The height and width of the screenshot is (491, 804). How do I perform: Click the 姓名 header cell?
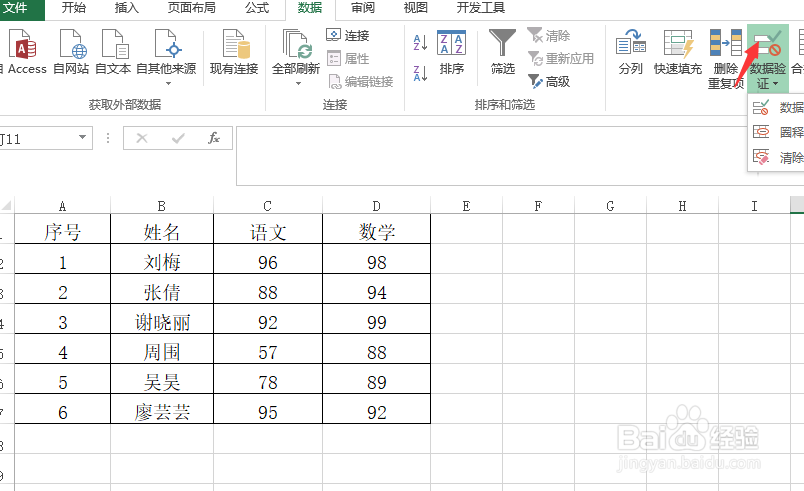tap(162, 229)
